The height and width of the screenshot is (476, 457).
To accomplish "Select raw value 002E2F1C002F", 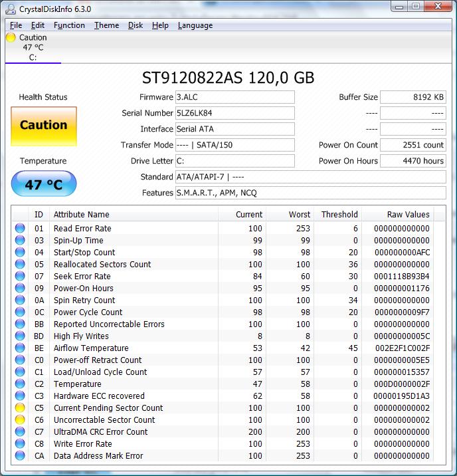I will coord(403,348).
